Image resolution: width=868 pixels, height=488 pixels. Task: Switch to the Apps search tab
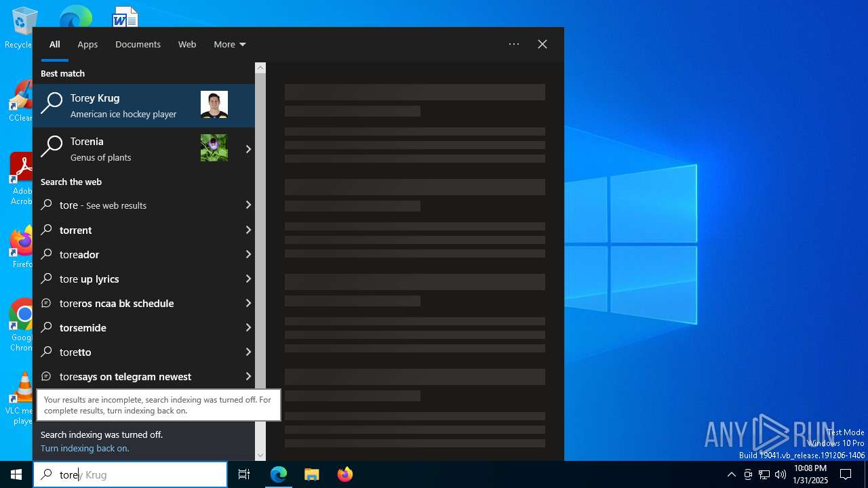(x=87, y=44)
